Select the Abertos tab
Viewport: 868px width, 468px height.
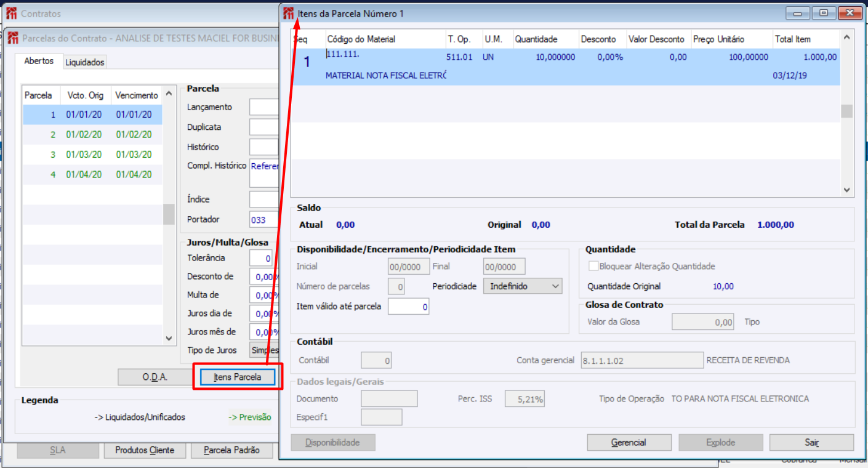[39, 61]
